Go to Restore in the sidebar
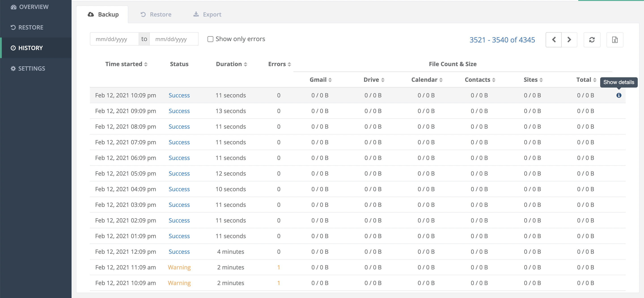 point(27,27)
